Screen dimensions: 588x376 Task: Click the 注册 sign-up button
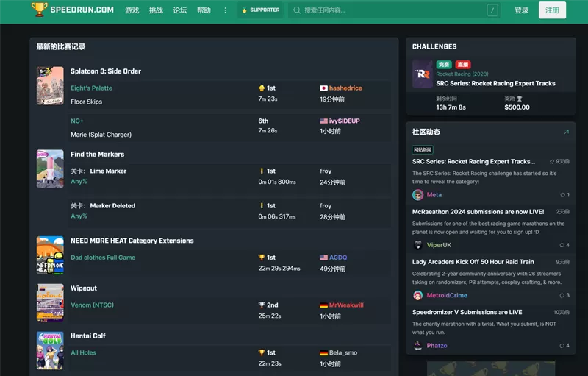pyautogui.click(x=552, y=10)
